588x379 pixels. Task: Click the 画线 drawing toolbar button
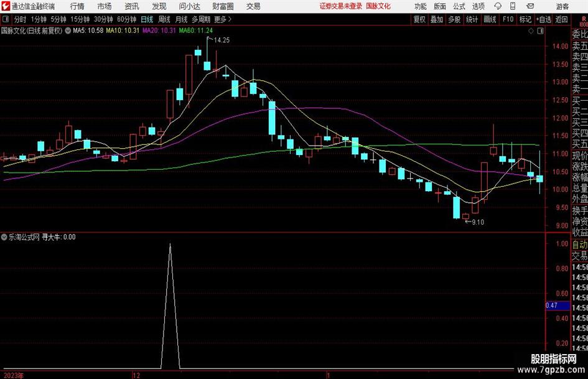(x=490, y=19)
